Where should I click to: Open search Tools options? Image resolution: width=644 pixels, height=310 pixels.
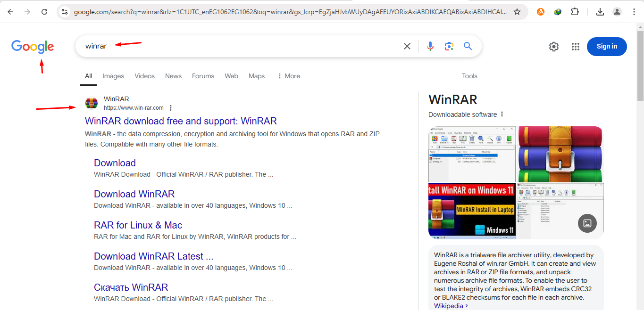(469, 76)
